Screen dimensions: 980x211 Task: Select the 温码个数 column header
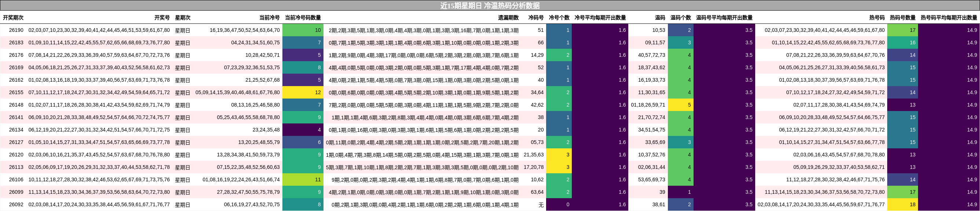(x=681, y=18)
